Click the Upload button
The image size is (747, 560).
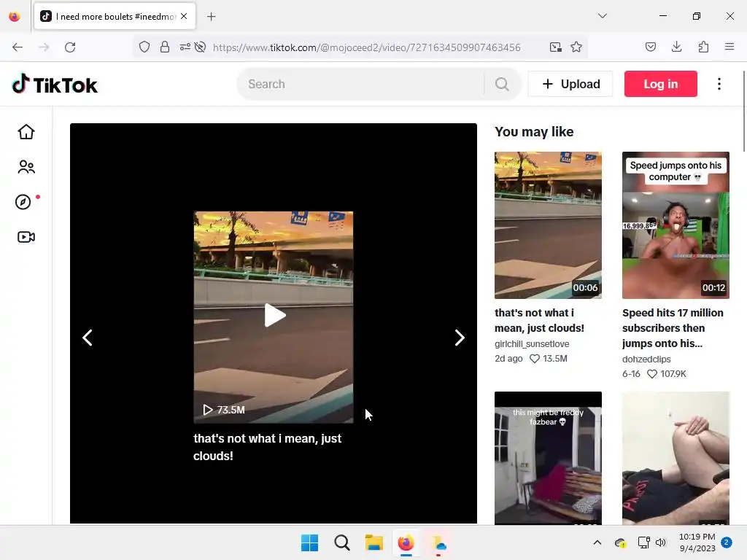570,84
